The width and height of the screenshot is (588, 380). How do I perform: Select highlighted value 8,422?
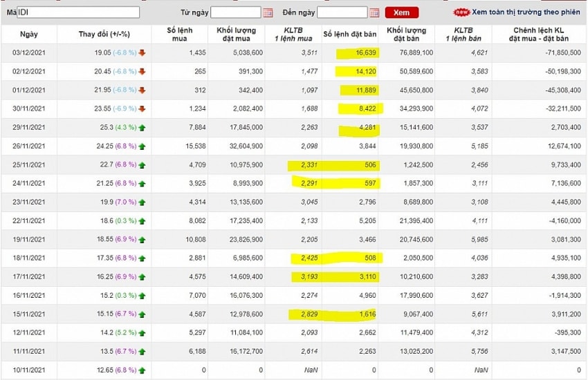click(x=367, y=109)
